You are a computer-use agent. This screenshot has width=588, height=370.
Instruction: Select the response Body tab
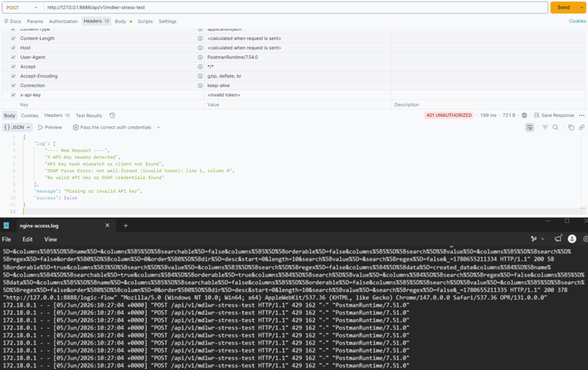point(10,115)
